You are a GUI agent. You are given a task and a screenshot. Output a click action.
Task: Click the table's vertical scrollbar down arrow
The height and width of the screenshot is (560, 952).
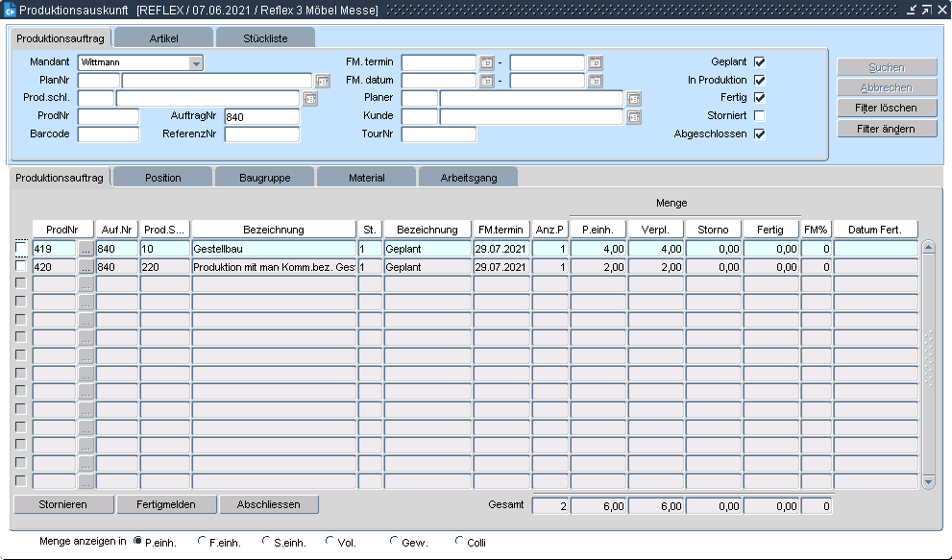click(x=928, y=481)
